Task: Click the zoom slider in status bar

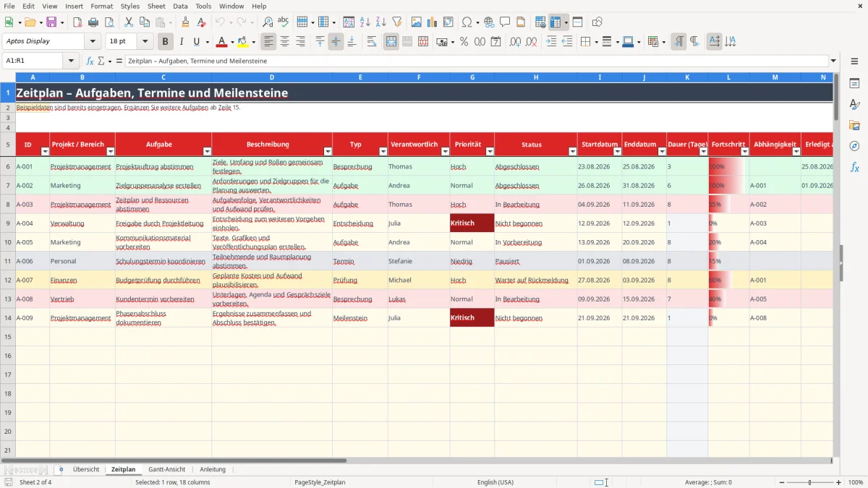Action: 810,482
